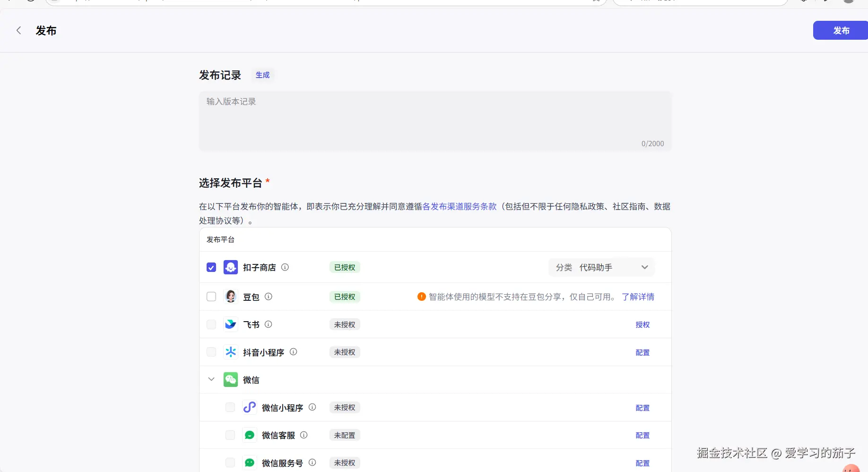Enable the 豆包 publish checkbox
The height and width of the screenshot is (472, 868).
coord(211,297)
